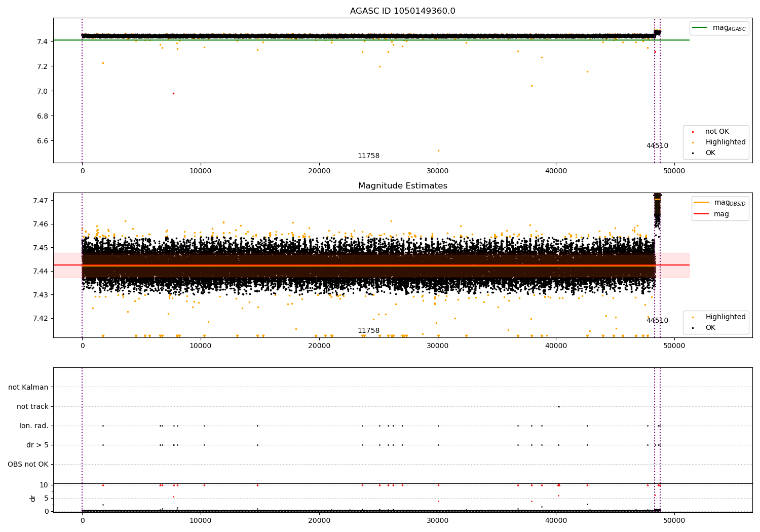Click the 7.0 tick on the top plot
The height and width of the screenshot is (532, 760).
(43, 91)
